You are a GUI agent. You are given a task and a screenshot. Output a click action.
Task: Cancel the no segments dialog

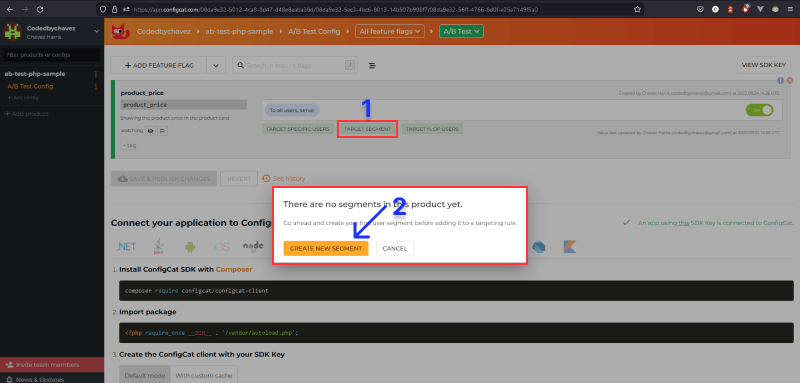pyautogui.click(x=394, y=248)
